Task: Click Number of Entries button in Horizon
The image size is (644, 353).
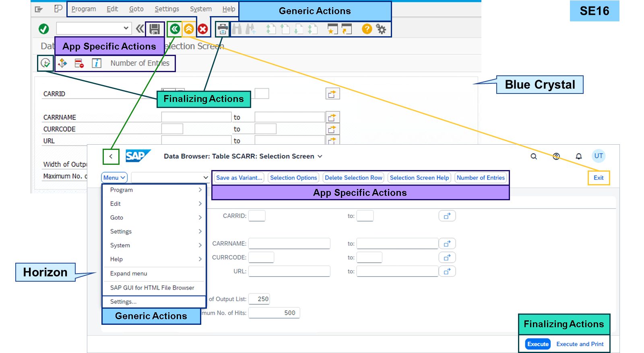Action: click(x=481, y=178)
